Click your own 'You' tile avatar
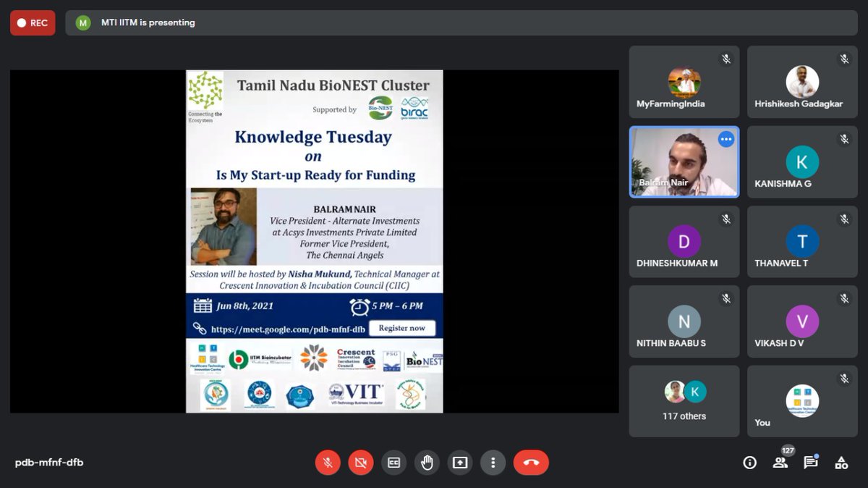 coord(802,400)
